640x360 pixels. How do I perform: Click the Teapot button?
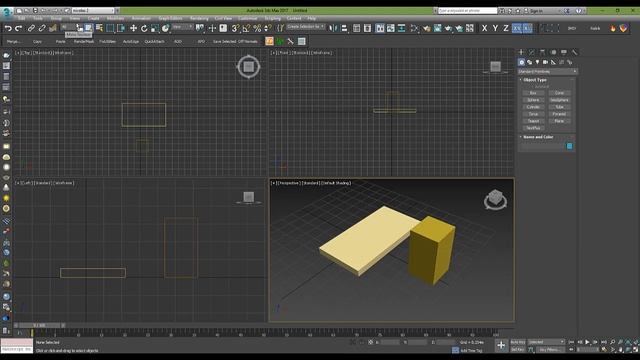(x=533, y=121)
